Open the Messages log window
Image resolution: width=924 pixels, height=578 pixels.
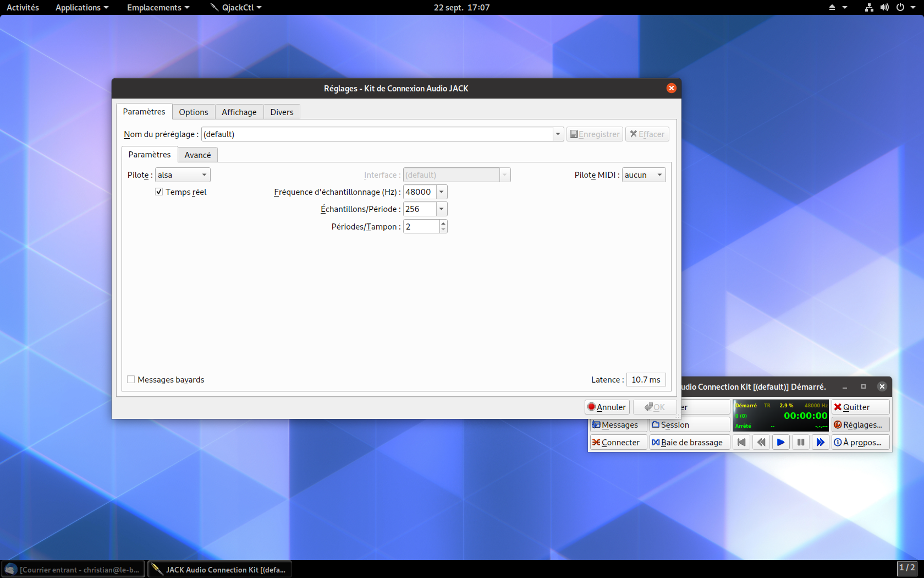point(615,424)
